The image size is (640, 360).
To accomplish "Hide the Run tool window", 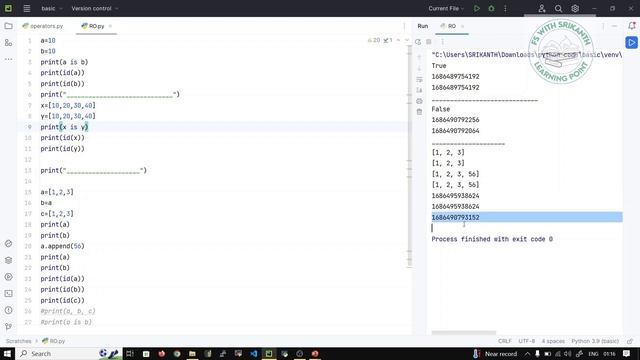I will click(614, 26).
